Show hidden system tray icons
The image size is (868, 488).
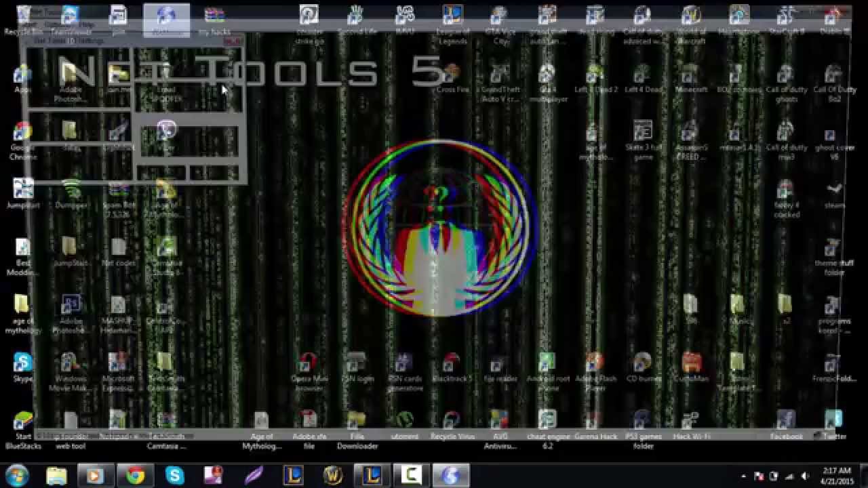[x=744, y=476]
